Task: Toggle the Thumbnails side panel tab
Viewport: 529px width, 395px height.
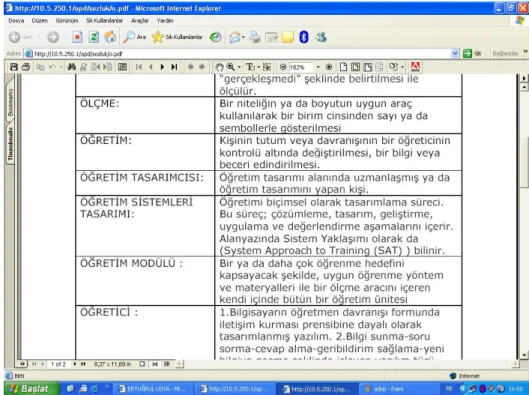Action: (x=10, y=144)
